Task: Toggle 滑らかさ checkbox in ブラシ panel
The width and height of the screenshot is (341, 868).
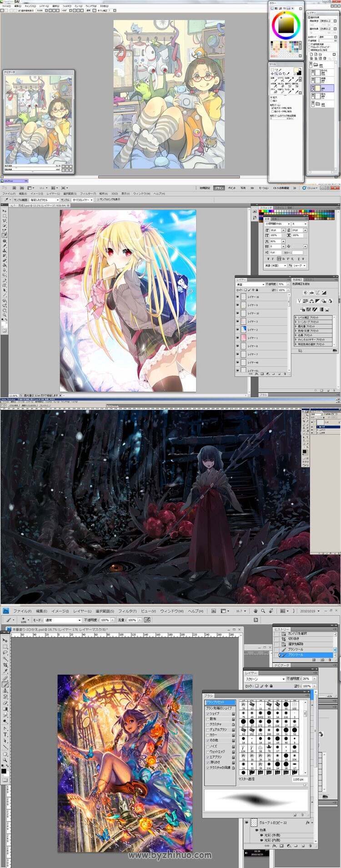Action: [208, 762]
